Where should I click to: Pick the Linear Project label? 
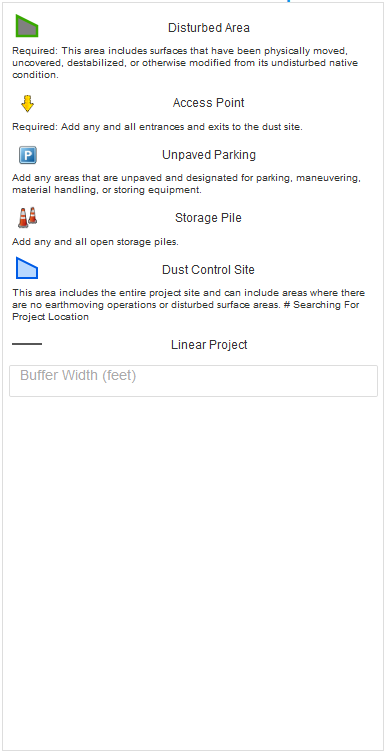pos(209,345)
